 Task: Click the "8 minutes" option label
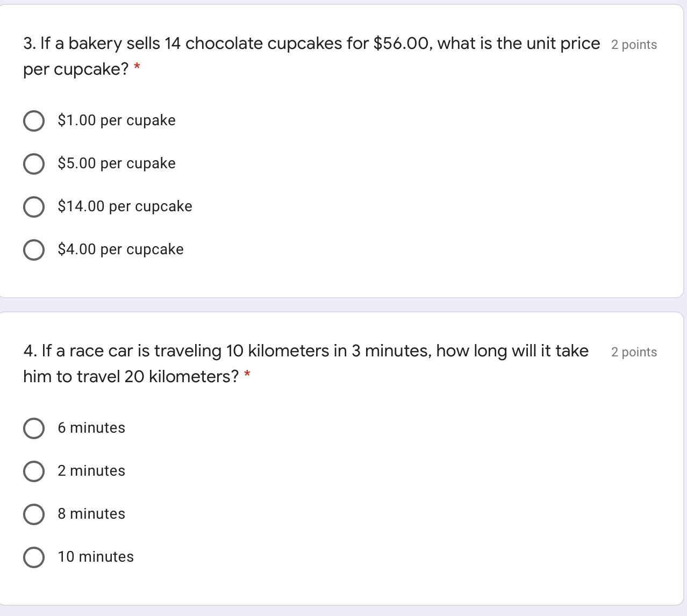tap(91, 514)
